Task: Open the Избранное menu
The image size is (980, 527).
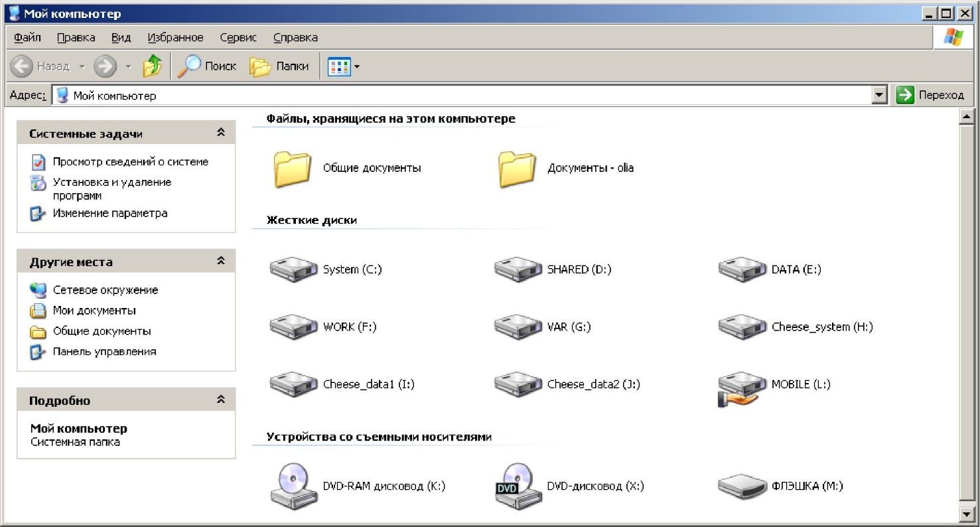Action: coord(175,37)
